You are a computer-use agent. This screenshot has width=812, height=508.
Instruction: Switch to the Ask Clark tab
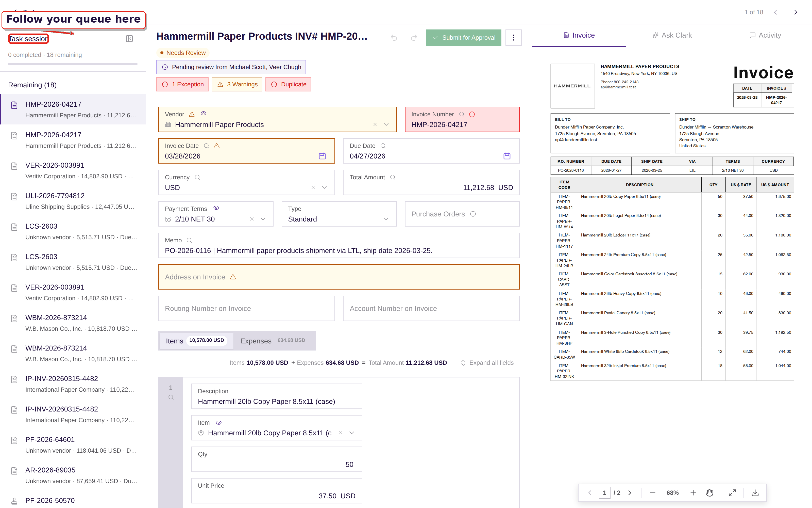(x=672, y=35)
